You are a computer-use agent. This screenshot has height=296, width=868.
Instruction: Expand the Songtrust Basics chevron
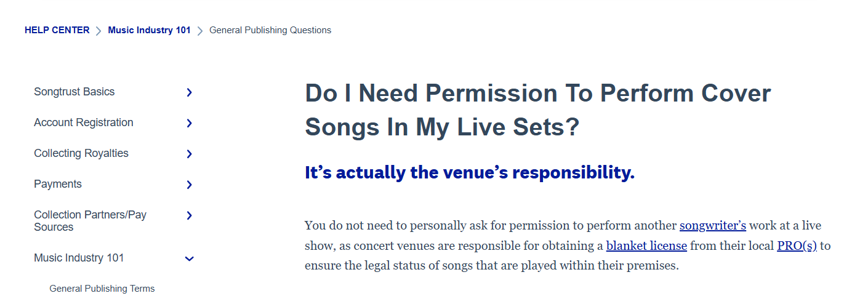pos(189,92)
